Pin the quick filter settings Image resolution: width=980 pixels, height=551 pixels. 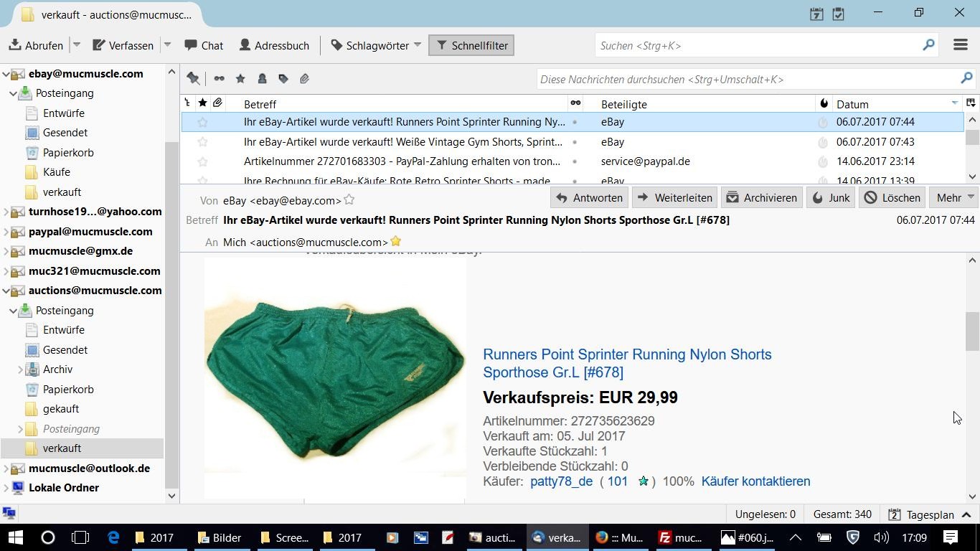pyautogui.click(x=193, y=79)
